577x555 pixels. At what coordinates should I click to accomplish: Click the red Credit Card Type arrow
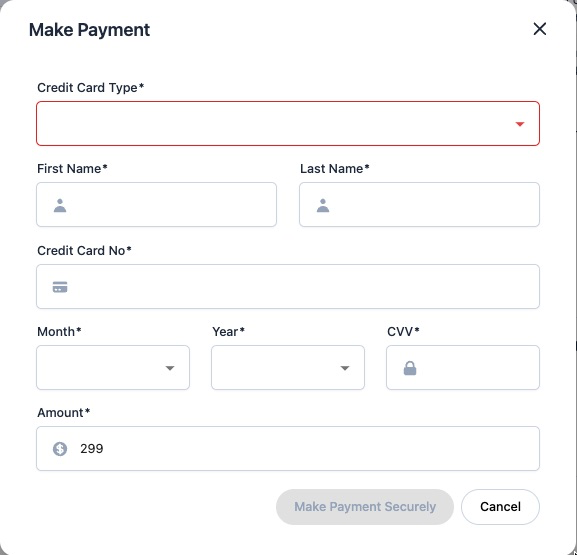click(x=520, y=124)
